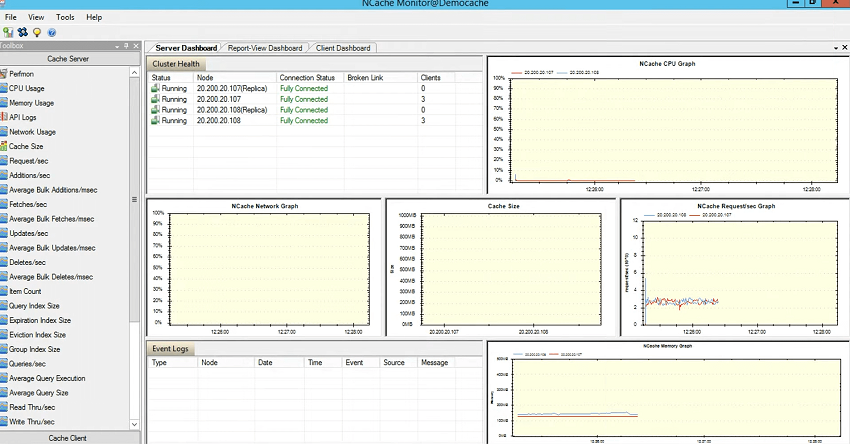Switch to the Report-View Dashboard tab

click(x=265, y=48)
